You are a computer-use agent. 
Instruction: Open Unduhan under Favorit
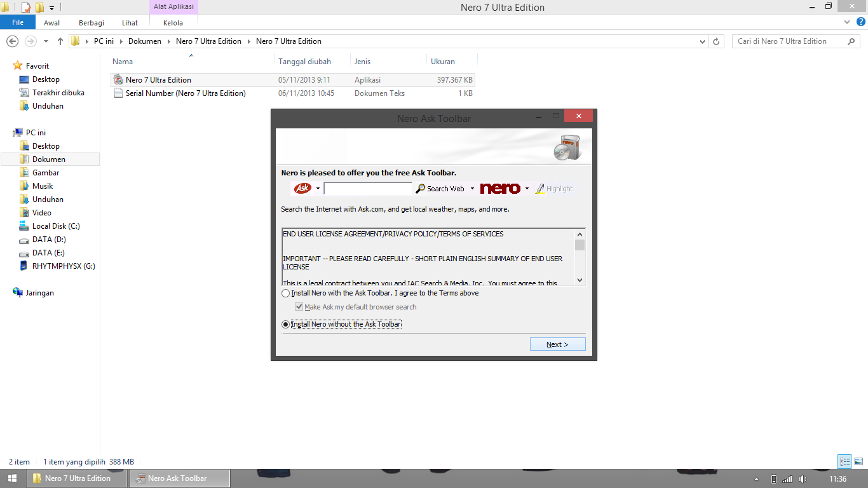tap(48, 106)
